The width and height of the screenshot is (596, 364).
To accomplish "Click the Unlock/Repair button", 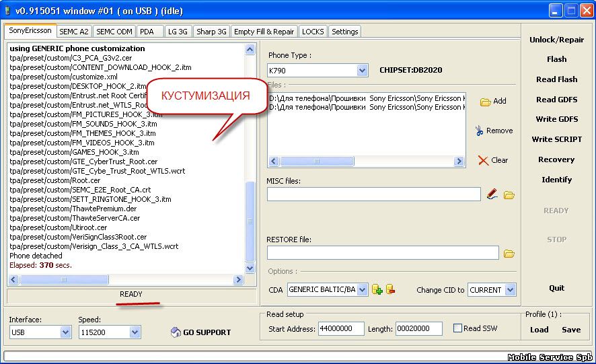I will (x=556, y=40).
